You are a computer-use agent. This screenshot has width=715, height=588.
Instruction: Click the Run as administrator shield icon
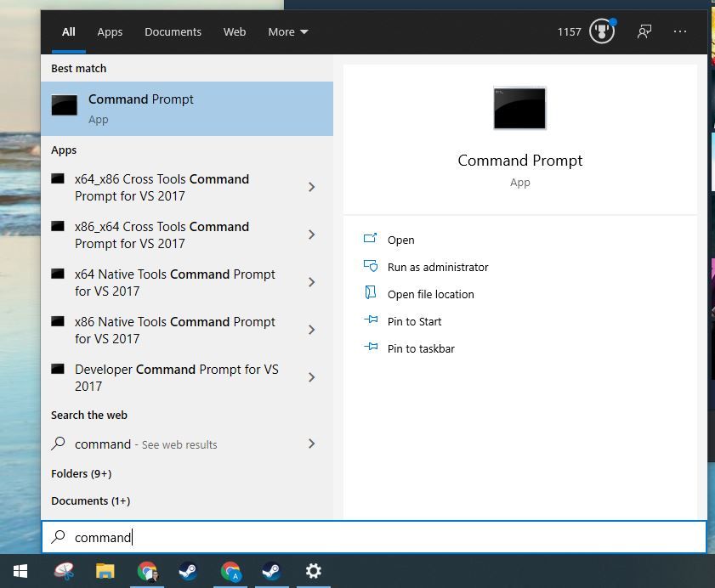370,267
